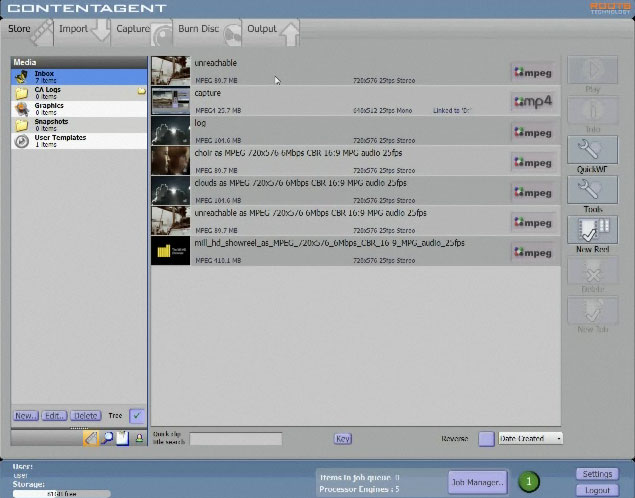Click the Settings button
Image resolution: width=635 pixels, height=498 pixels.
click(x=596, y=474)
